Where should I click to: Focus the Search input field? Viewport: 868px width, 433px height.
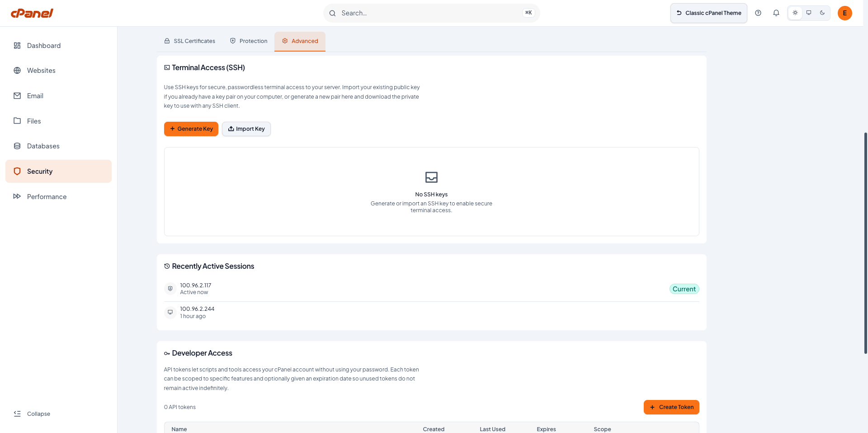[x=431, y=13]
